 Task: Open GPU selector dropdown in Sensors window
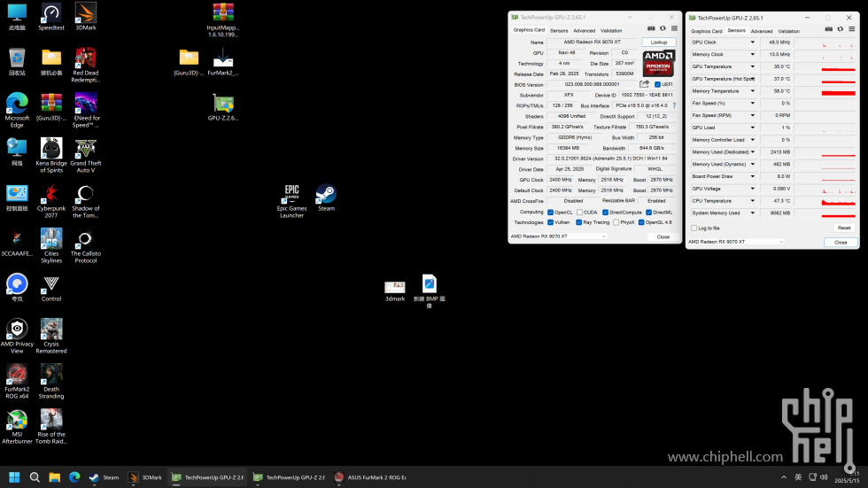click(736, 242)
